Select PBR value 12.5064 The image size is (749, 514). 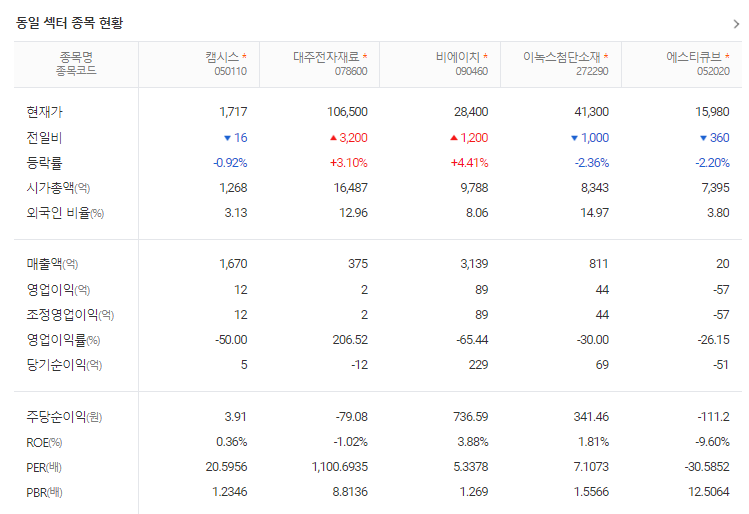click(x=709, y=492)
